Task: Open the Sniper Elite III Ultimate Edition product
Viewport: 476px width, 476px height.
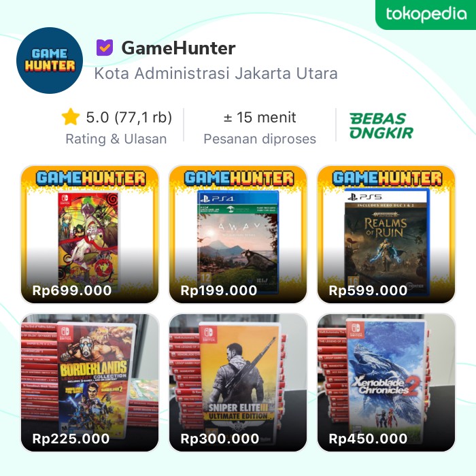Action: click(238, 382)
